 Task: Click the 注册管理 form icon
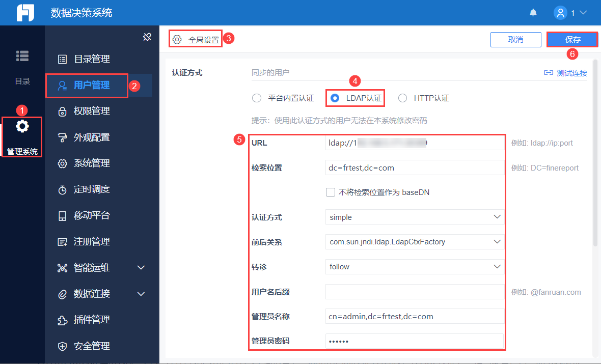point(62,242)
